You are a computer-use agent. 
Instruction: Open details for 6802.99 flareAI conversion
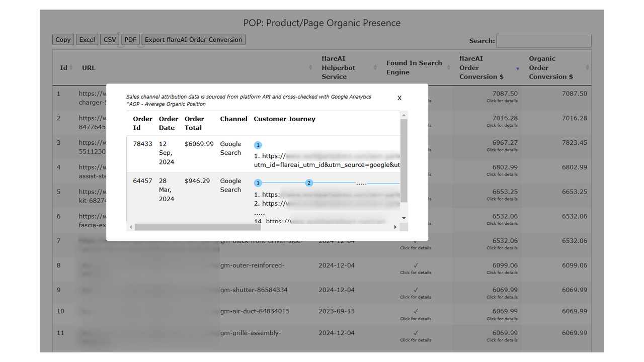[x=502, y=174]
